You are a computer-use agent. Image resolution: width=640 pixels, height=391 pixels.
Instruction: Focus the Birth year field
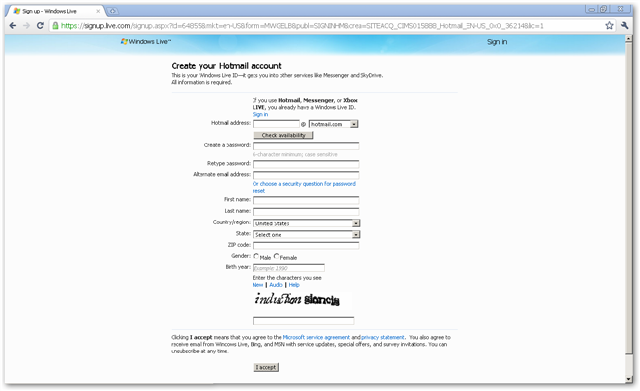tap(289, 268)
